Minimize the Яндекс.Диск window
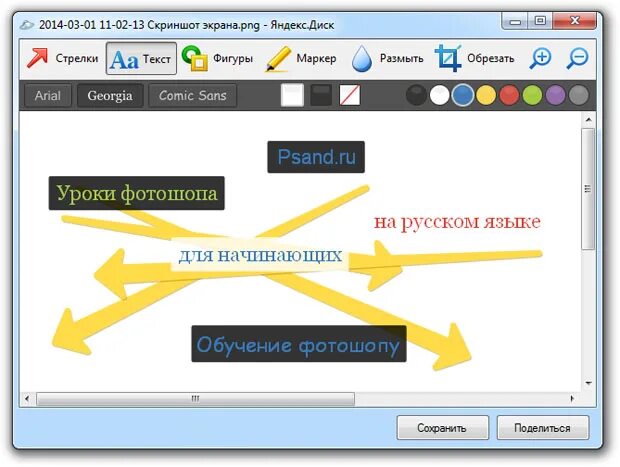Viewport: 620px width, 467px height. coord(515,21)
